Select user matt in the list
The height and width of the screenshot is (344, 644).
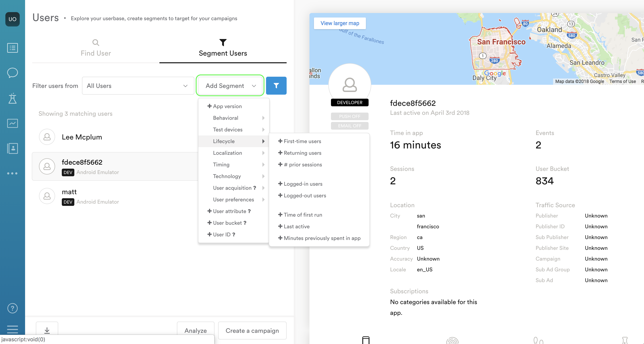pos(69,192)
